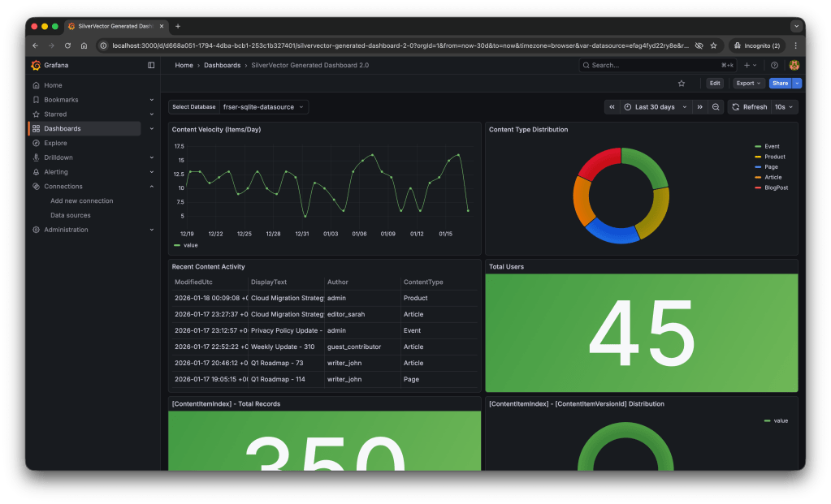Click the Product yellow legend color swatch
The image size is (831, 504).
tap(757, 157)
